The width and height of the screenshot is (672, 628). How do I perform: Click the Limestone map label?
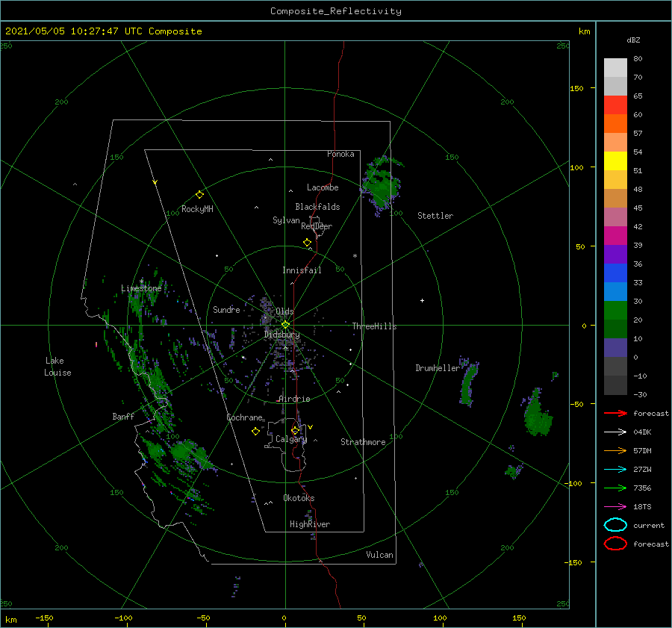coord(141,288)
